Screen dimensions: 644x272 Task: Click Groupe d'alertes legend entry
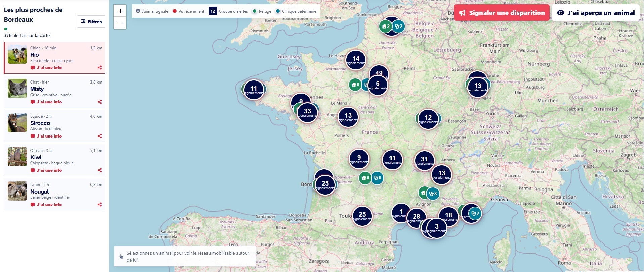pos(228,11)
